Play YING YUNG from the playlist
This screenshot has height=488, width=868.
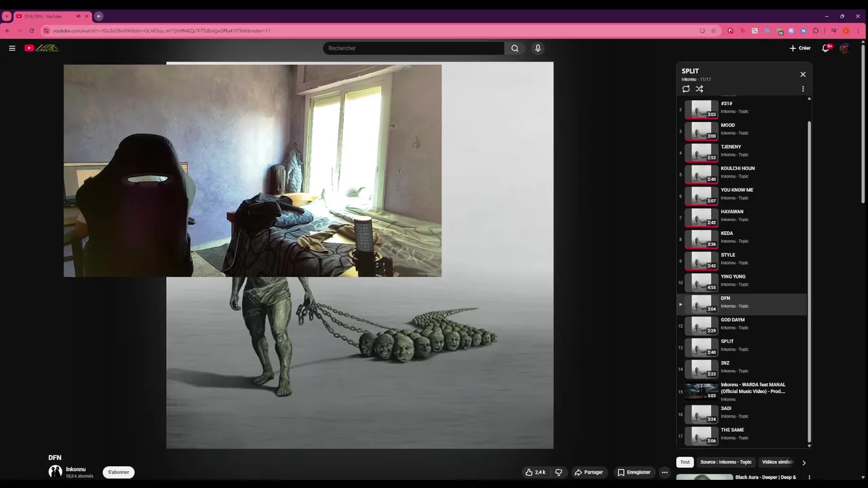point(743,282)
